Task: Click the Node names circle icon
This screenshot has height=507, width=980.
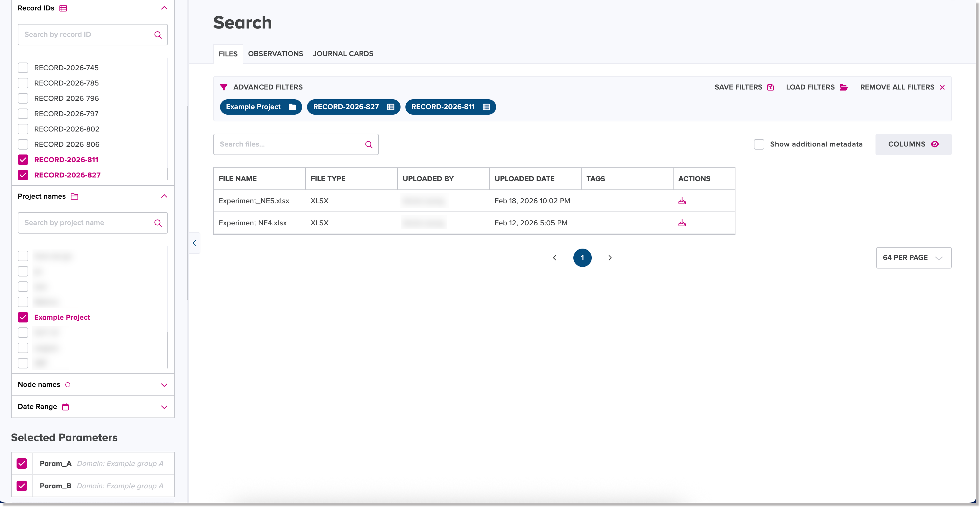Action: pyautogui.click(x=68, y=385)
